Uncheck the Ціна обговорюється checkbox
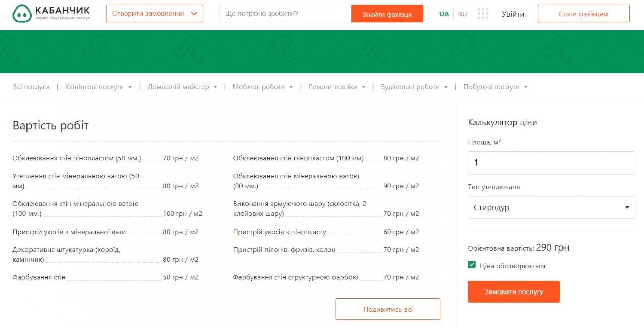The image size is (644, 325). pos(472,265)
